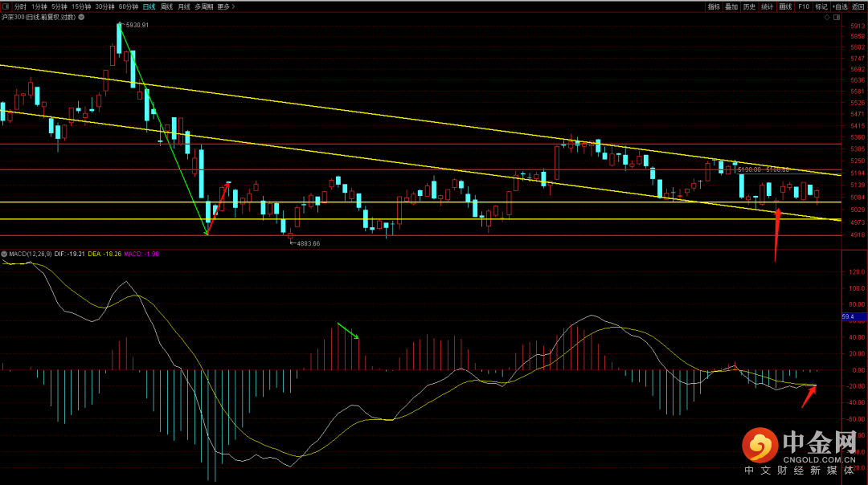Image resolution: width=868 pixels, height=485 pixels.
Task: Open the 画线 drawing tools
Action: pos(785,6)
